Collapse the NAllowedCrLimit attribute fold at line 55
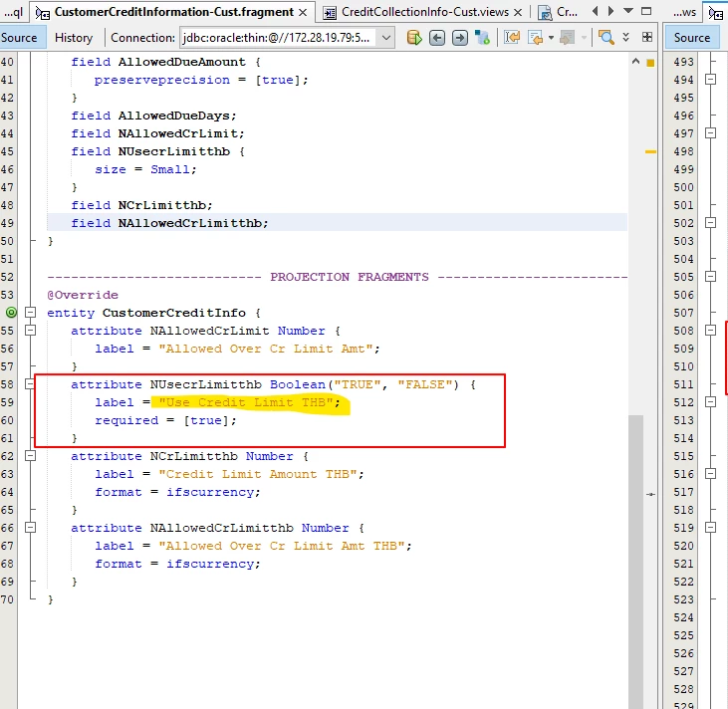The image size is (728, 709). (30, 331)
